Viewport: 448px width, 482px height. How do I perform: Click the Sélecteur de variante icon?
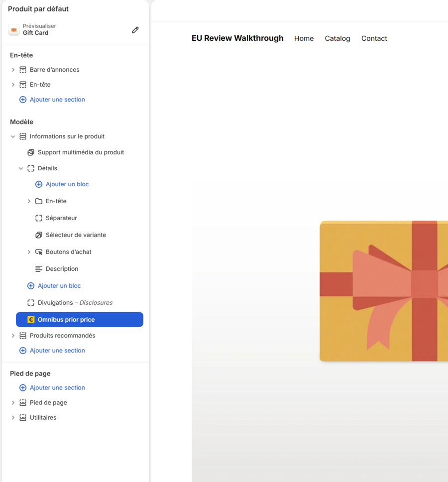click(x=39, y=235)
